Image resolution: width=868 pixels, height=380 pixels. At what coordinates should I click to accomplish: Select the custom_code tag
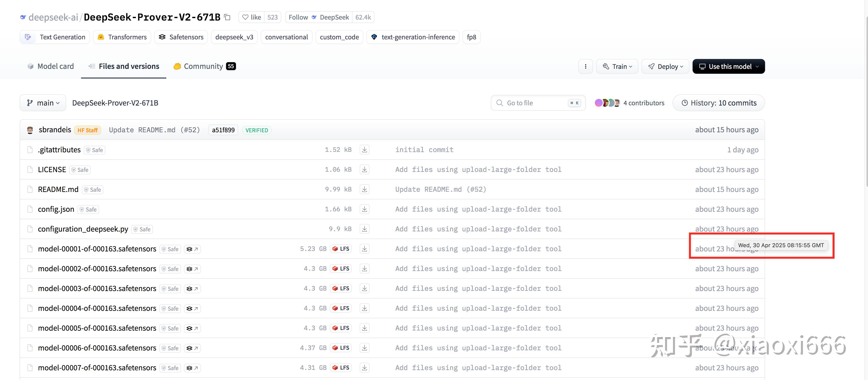click(339, 37)
